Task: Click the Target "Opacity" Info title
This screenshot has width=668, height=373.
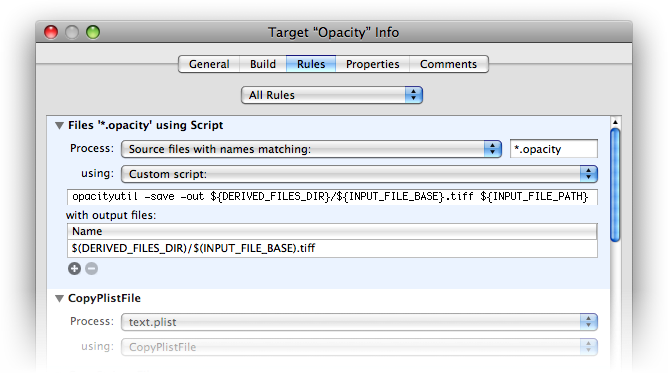Action: [x=334, y=32]
